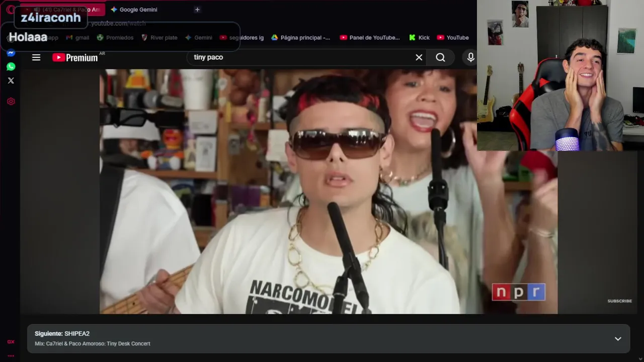Open GX Corner icon in sidebar
This screenshot has width=644, height=362.
11,342
